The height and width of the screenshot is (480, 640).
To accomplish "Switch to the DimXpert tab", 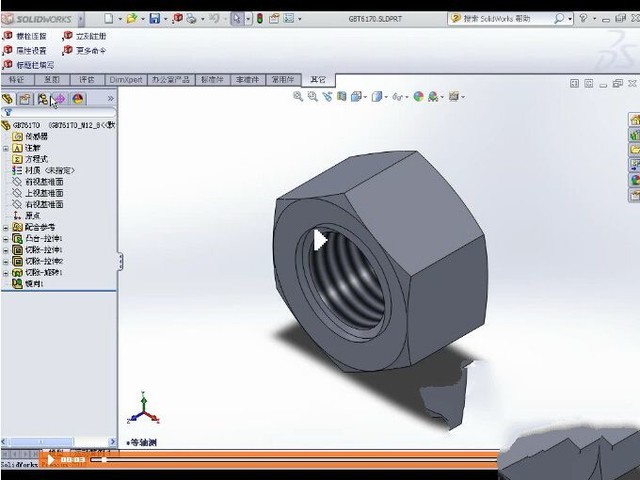I will (x=126, y=79).
